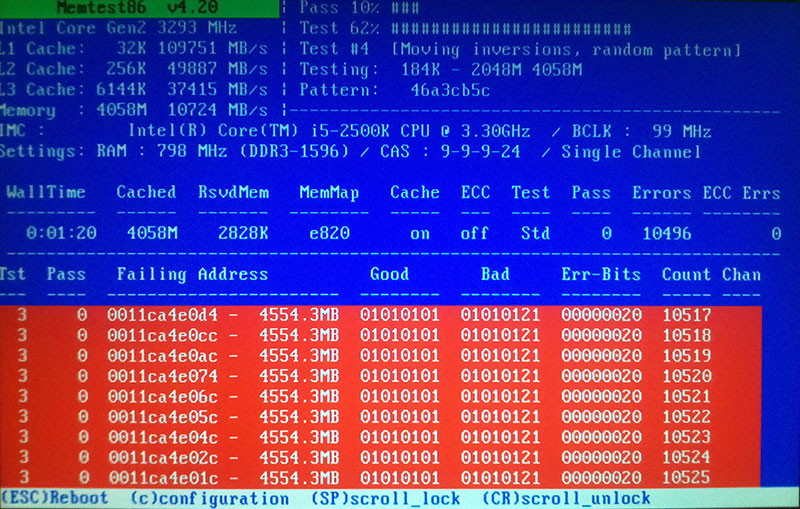Image resolution: width=800 pixels, height=509 pixels.
Task: Click the Pattern value 46a3cb5c
Action: (450, 90)
